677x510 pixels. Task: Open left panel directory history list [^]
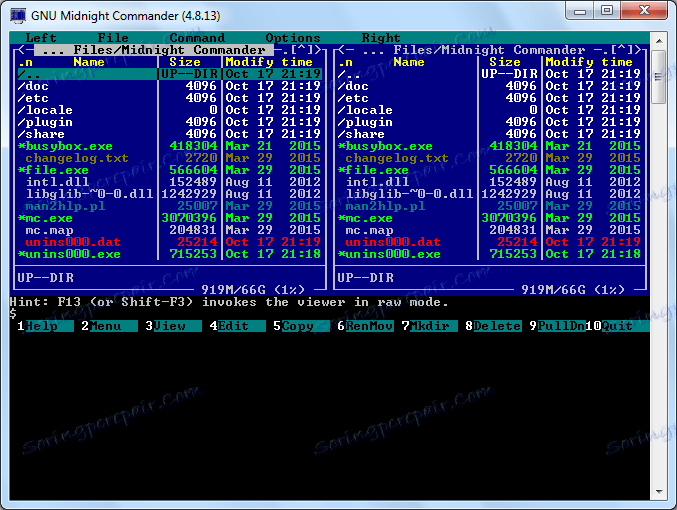[302, 50]
